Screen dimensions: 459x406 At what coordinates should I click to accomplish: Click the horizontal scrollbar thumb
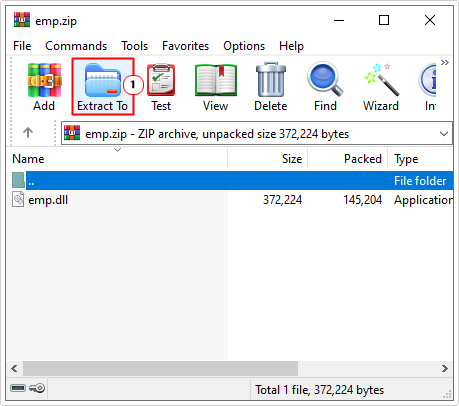point(160,368)
